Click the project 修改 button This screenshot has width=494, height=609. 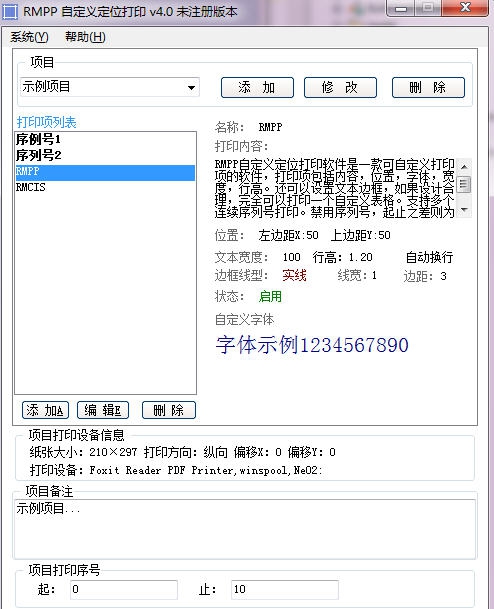click(340, 87)
